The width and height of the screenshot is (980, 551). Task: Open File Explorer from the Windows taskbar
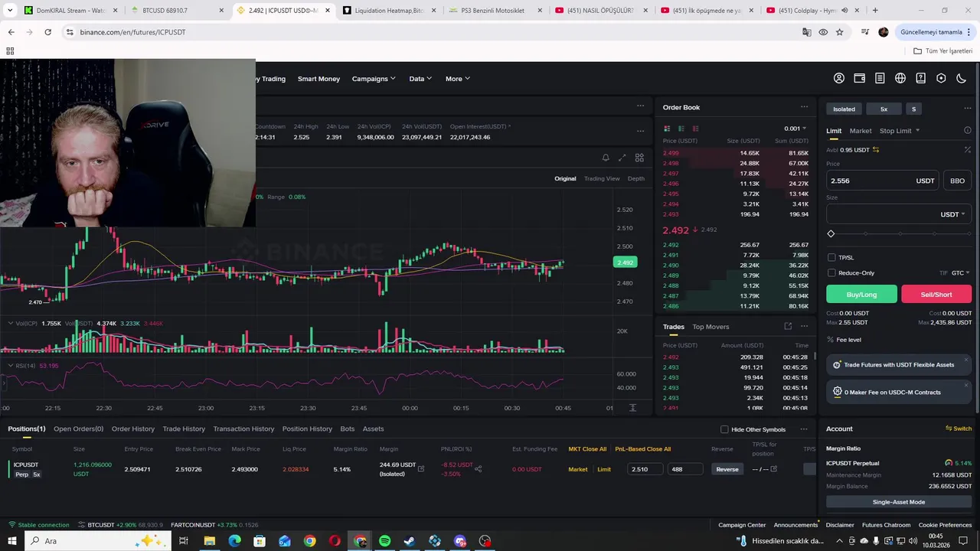click(209, 541)
